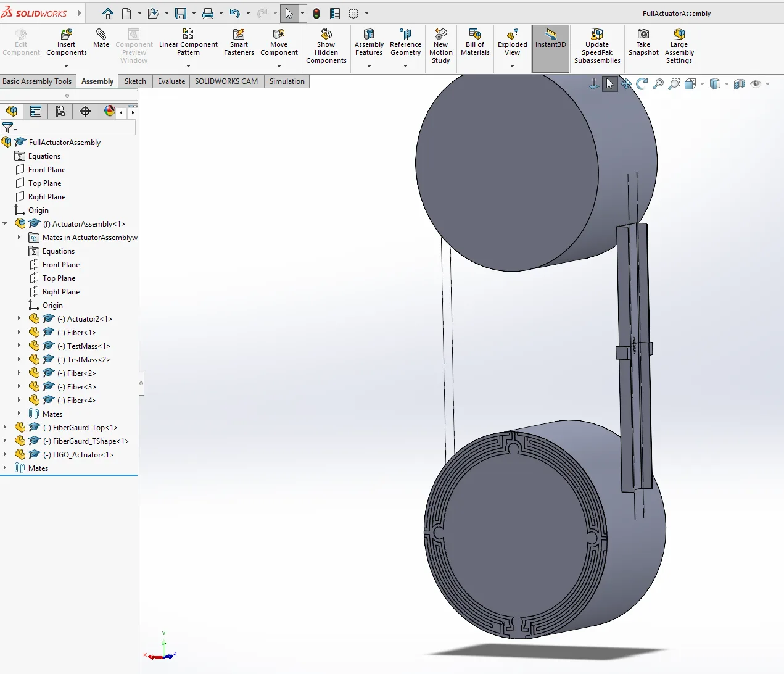Select Front Plane under FullActuatorAssembly

tap(46, 170)
